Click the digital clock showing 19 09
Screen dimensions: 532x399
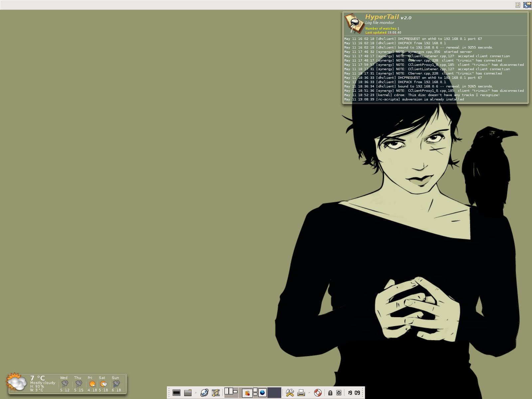[354, 393]
